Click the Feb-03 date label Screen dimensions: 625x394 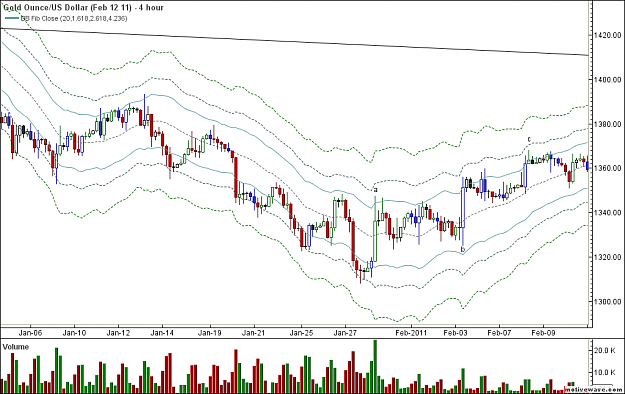click(x=455, y=333)
